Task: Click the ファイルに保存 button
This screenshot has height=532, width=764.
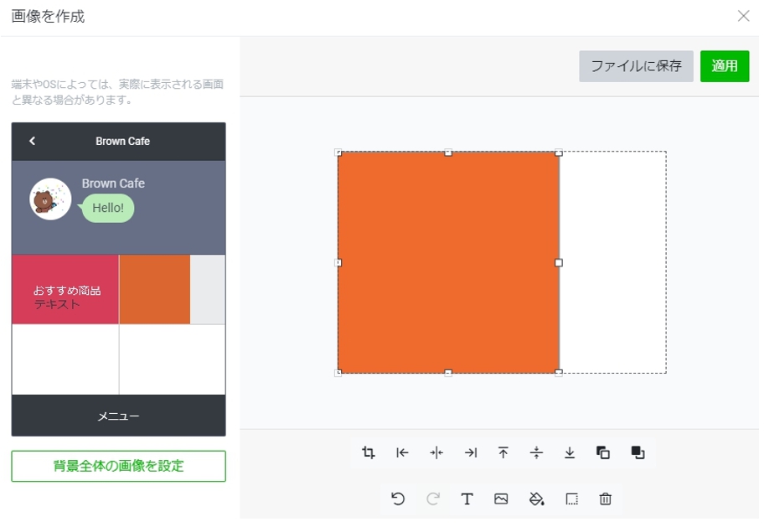Action: 636,66
